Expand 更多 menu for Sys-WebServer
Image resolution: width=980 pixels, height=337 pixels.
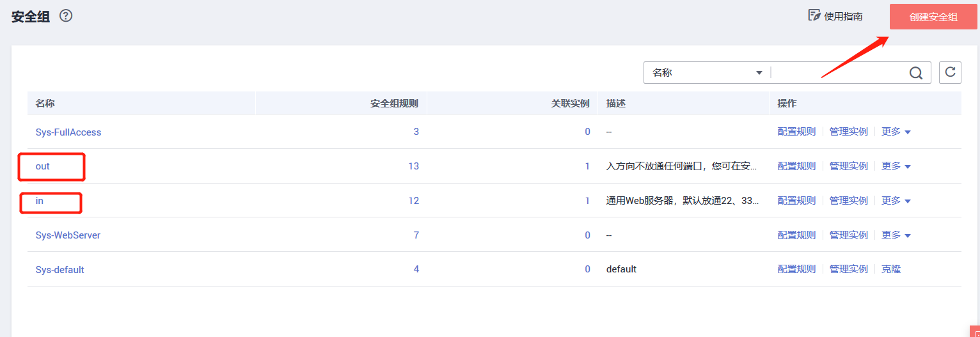[896, 235]
